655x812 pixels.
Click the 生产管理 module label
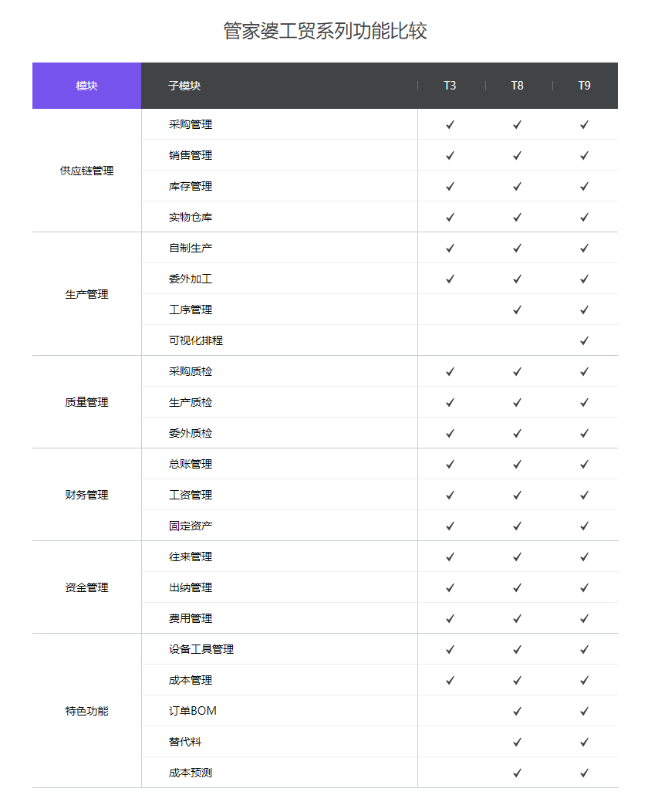(x=86, y=294)
